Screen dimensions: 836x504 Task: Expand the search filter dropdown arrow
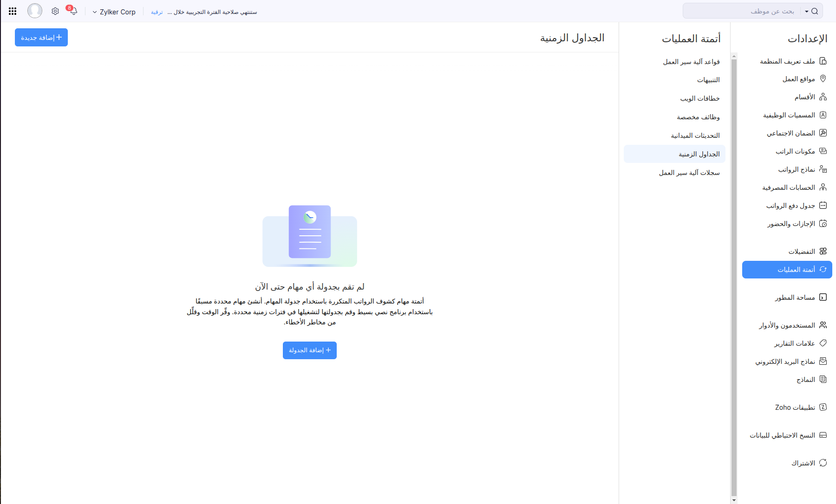click(807, 12)
